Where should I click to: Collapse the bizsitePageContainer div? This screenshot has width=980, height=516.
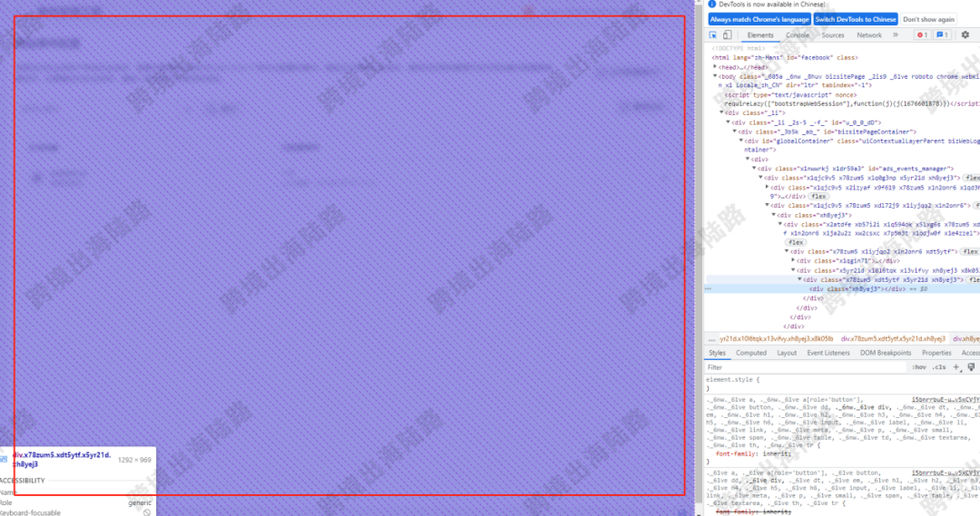point(734,131)
